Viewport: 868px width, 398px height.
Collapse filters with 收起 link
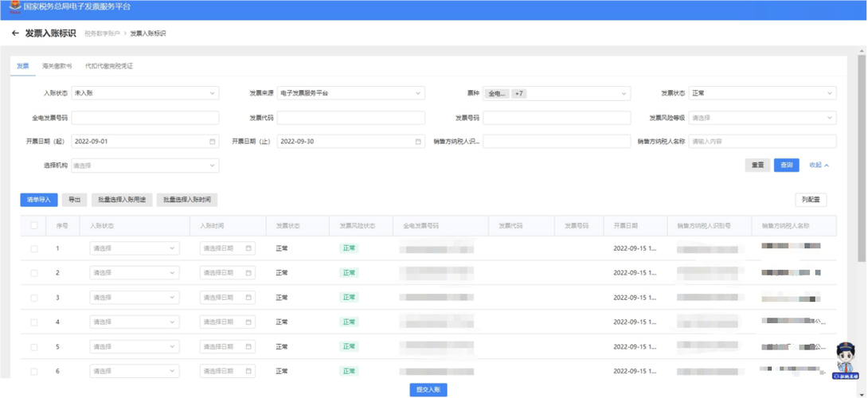point(819,165)
